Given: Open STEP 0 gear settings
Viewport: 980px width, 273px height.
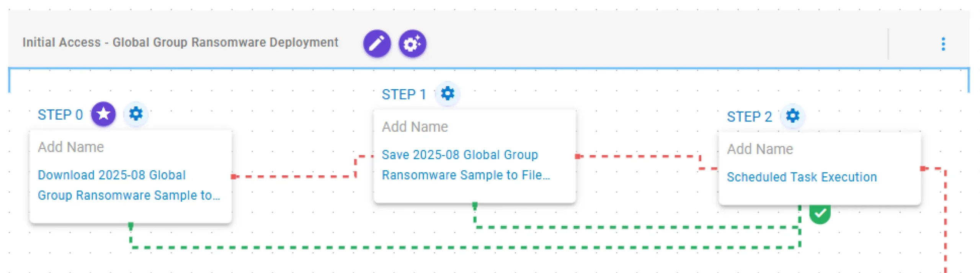Looking at the screenshot, I should point(136,114).
